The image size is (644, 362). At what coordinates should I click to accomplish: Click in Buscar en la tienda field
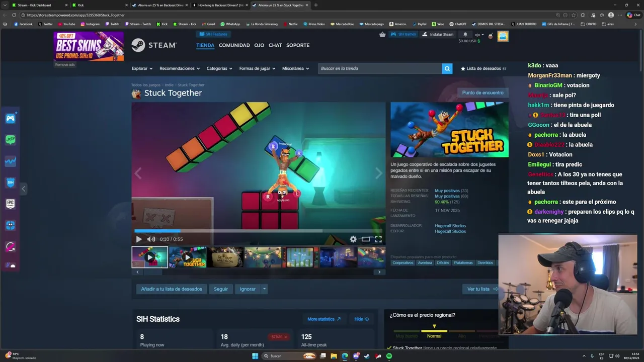tap(380, 68)
